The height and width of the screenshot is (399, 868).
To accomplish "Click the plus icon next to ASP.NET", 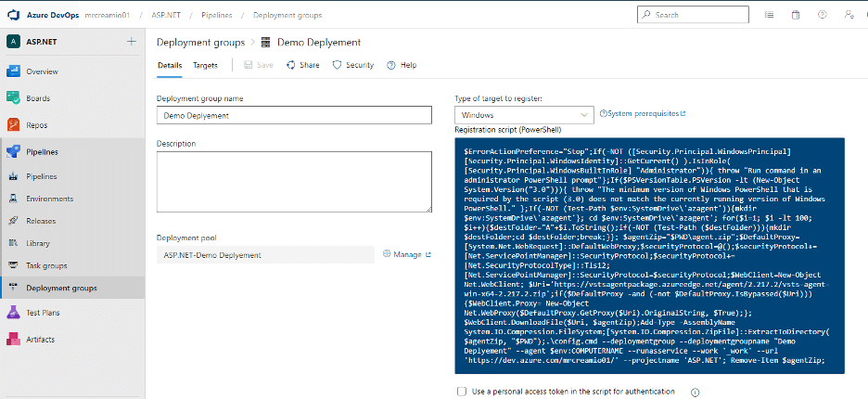I will pyautogui.click(x=131, y=41).
